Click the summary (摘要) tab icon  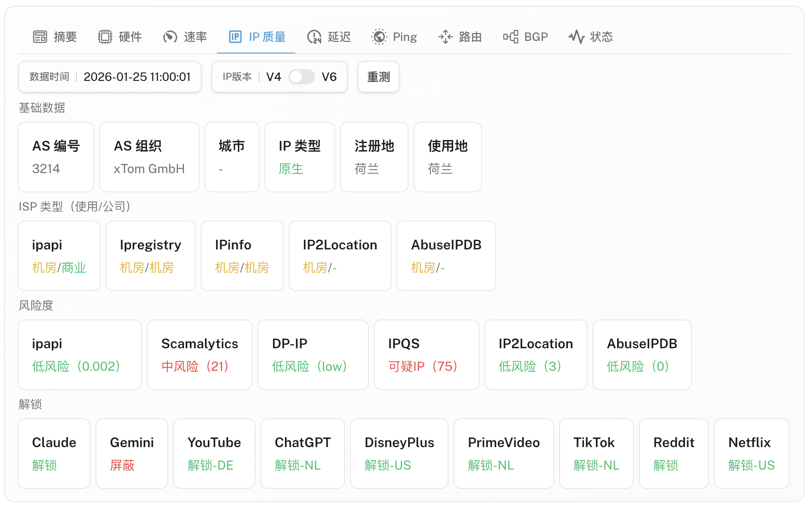click(40, 37)
